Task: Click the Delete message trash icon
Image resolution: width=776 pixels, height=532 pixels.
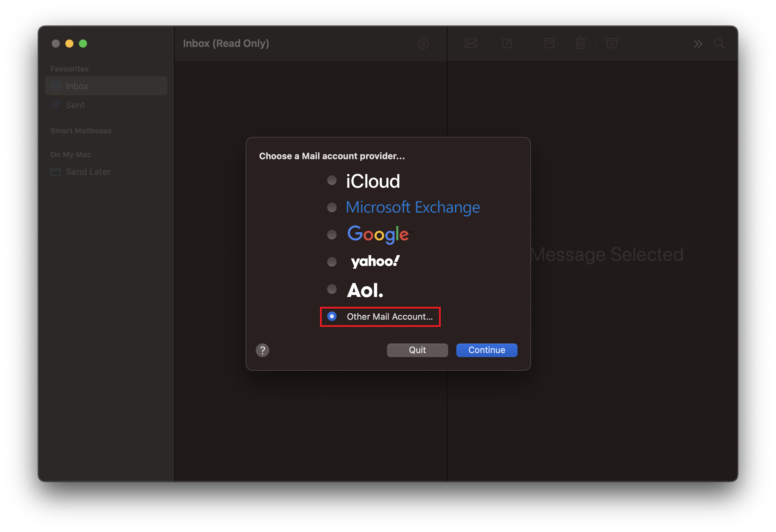Action: (x=580, y=43)
